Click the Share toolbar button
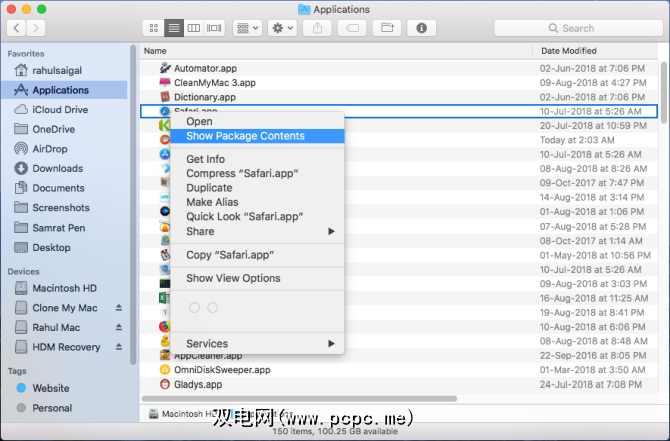 point(317,28)
